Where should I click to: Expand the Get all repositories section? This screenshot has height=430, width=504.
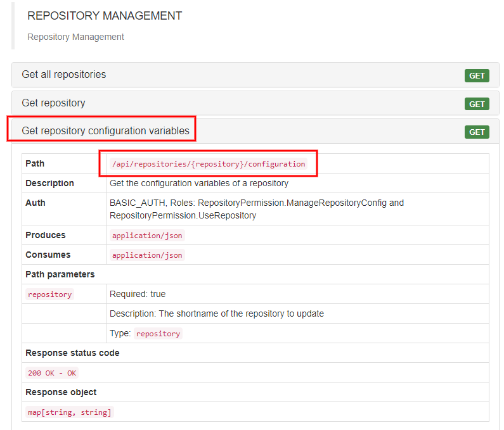pyautogui.click(x=64, y=75)
